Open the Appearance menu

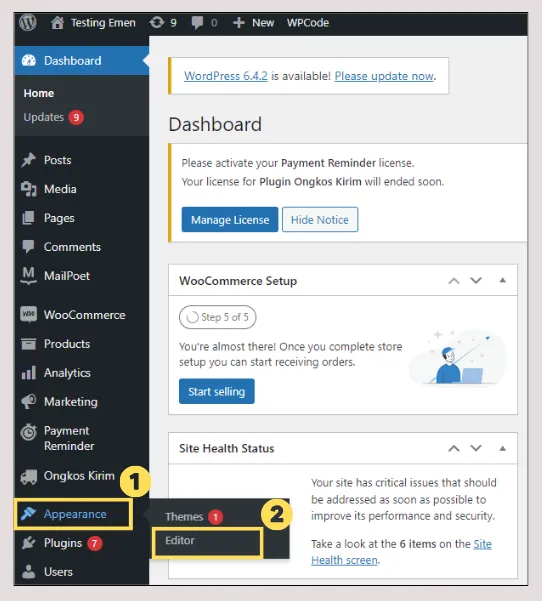pyautogui.click(x=74, y=514)
